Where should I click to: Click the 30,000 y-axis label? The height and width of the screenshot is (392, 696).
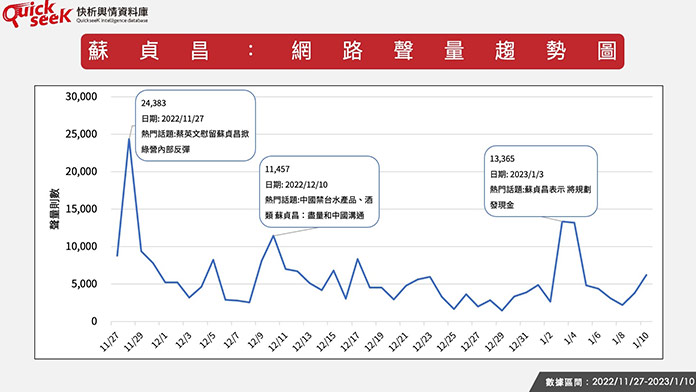81,96
